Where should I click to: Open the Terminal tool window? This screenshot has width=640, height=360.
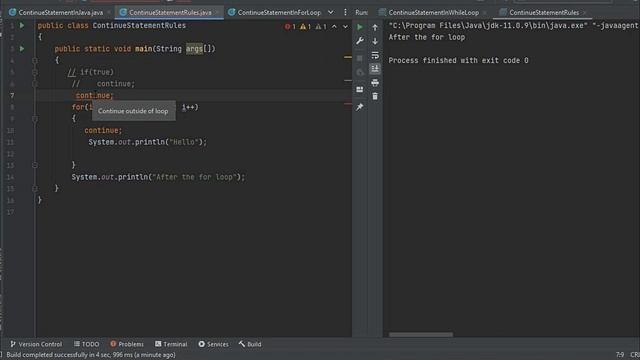pos(171,344)
